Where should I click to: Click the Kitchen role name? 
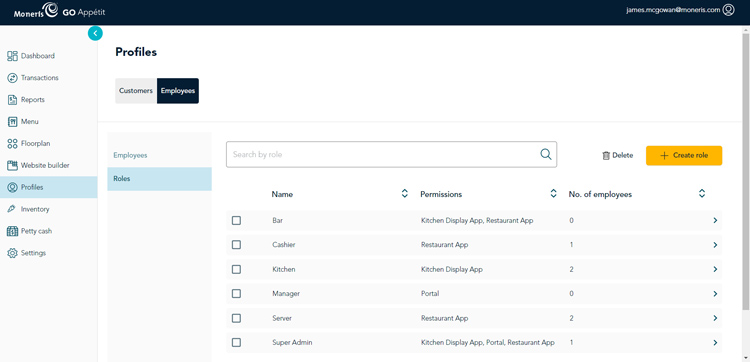[284, 269]
